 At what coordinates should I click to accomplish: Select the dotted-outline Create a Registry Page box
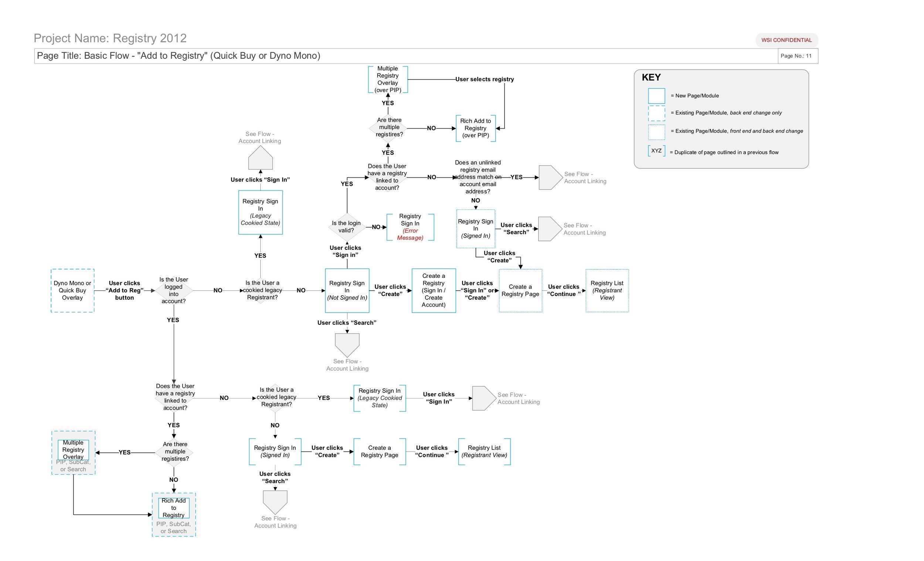(x=520, y=290)
